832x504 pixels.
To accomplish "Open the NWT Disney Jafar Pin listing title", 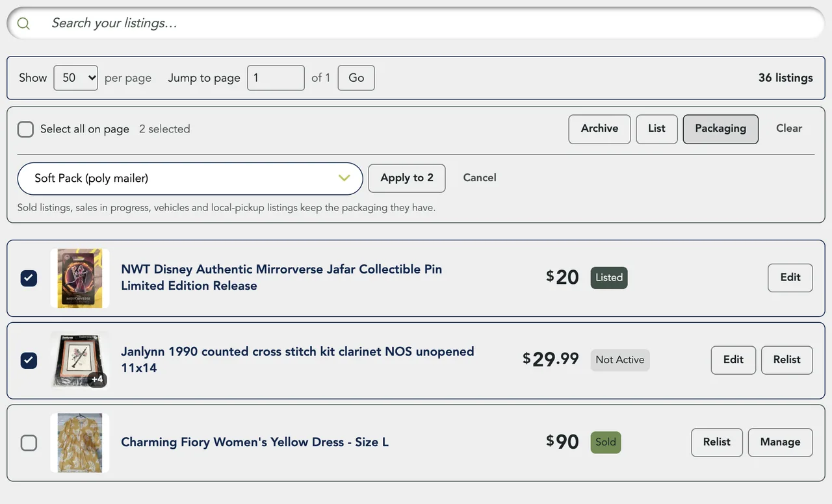I will [x=281, y=277].
